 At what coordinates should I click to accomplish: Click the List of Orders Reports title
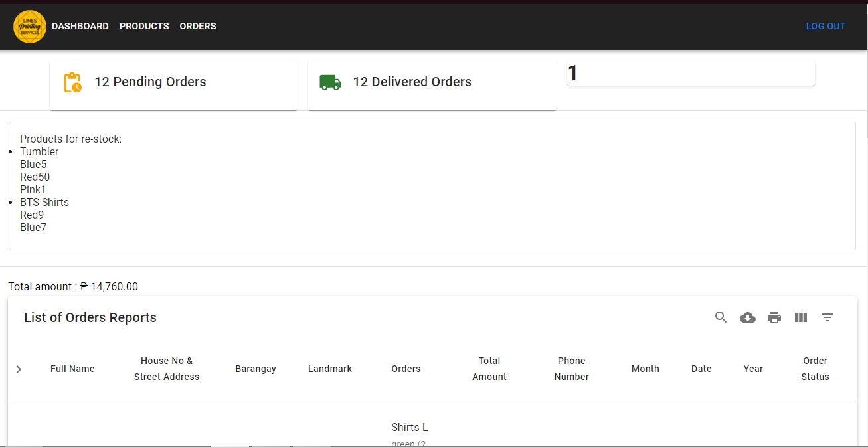[90, 317]
